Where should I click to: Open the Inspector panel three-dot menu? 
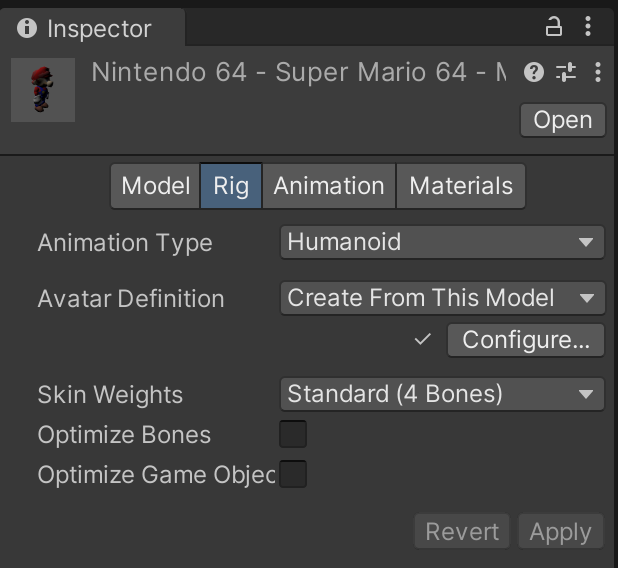point(588,27)
